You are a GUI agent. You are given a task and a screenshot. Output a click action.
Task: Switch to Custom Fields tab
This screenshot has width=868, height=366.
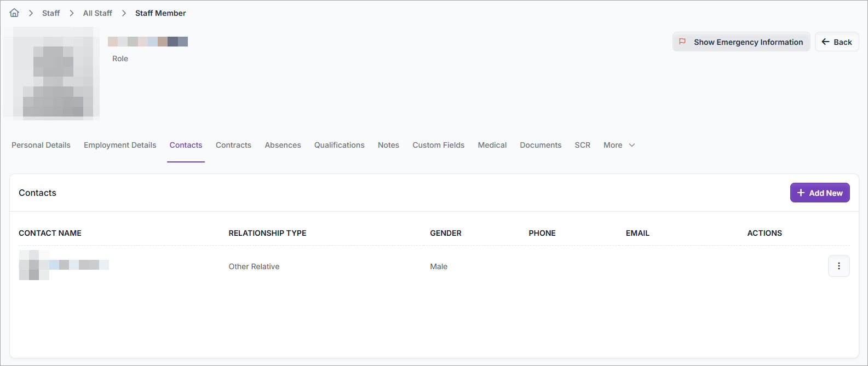(438, 145)
